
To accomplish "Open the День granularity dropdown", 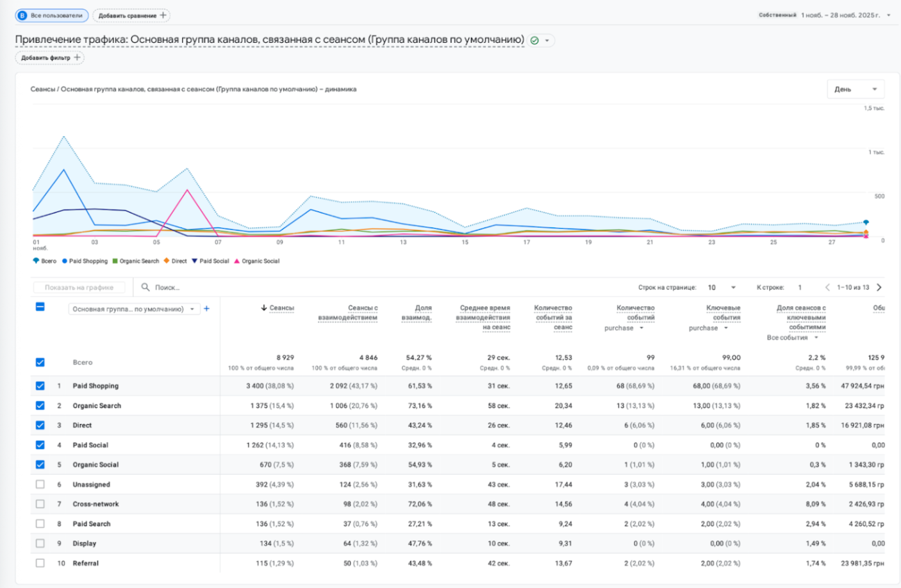I will [856, 89].
